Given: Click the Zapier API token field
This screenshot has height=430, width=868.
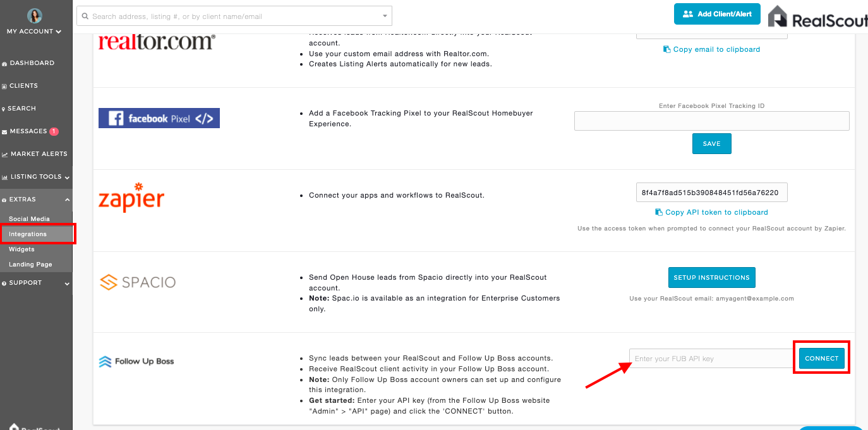Looking at the screenshot, I should (x=711, y=193).
